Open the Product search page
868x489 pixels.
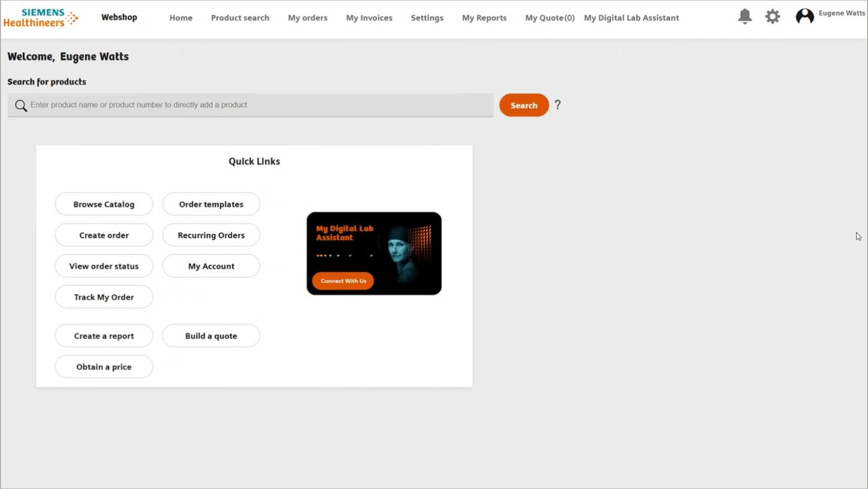point(240,17)
